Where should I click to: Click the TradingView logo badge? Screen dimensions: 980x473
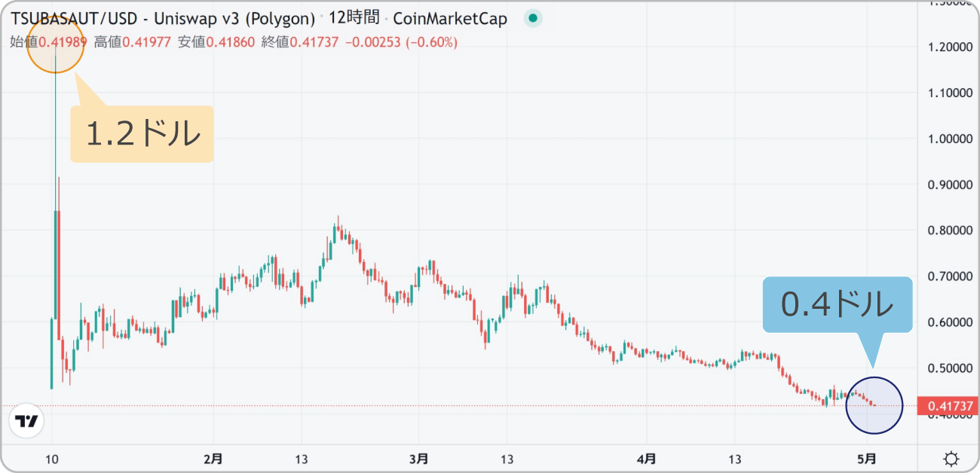pos(26,423)
